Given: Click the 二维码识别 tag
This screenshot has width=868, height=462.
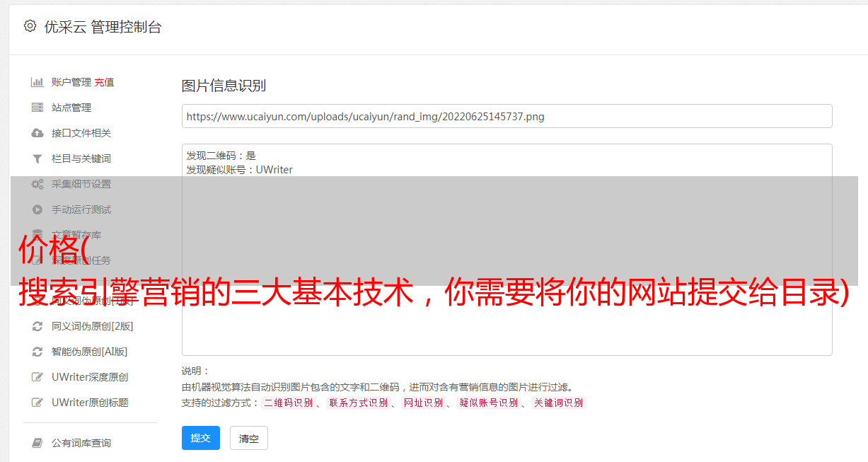Looking at the screenshot, I should coord(288,403).
